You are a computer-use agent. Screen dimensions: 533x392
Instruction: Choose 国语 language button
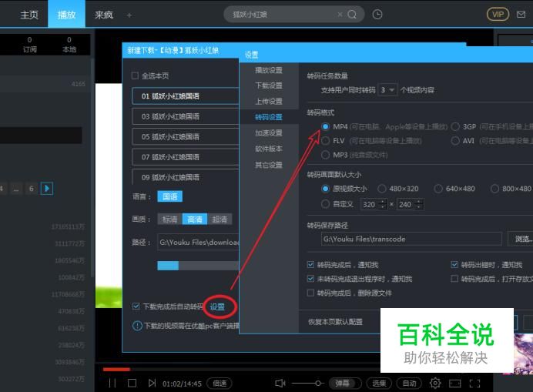[170, 196]
